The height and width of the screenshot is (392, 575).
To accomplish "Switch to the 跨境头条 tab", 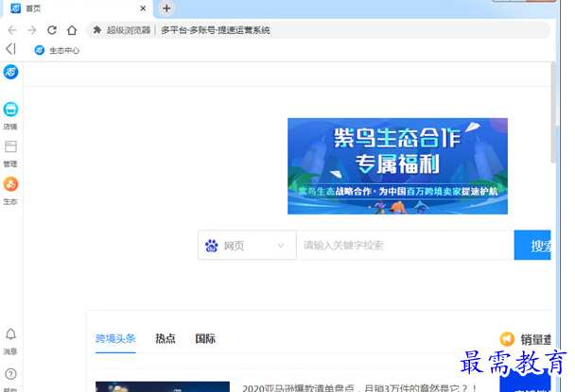I will click(115, 338).
